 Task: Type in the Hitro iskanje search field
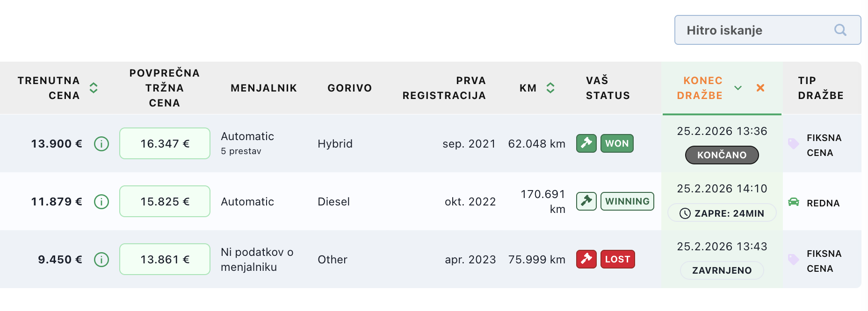(753, 30)
